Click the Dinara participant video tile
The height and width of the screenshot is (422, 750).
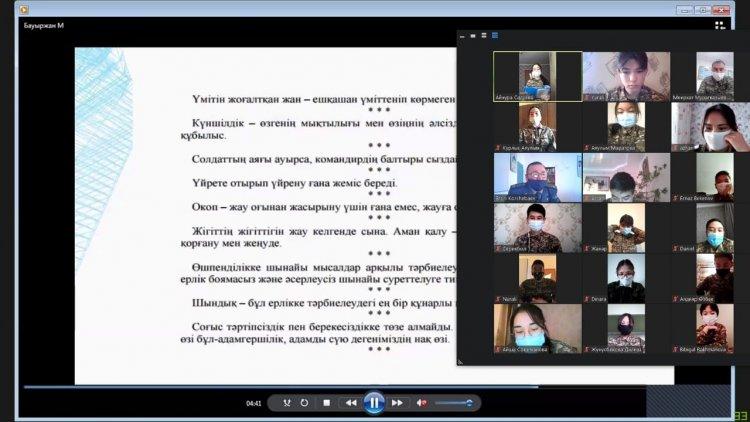point(626,279)
